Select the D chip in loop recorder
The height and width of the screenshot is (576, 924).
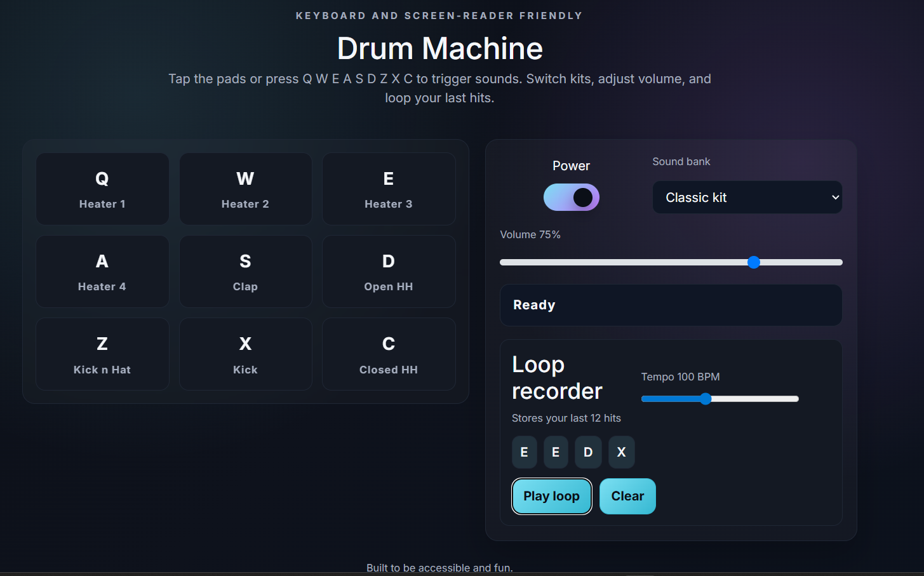[588, 452]
